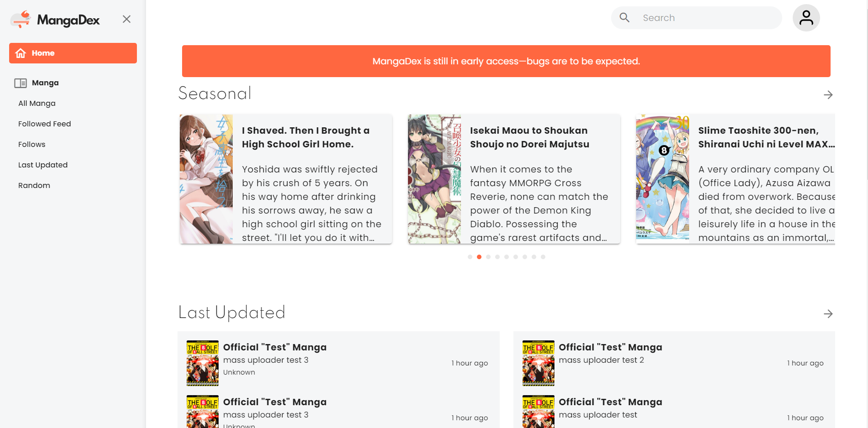Click the user profile avatar icon

coord(806,18)
